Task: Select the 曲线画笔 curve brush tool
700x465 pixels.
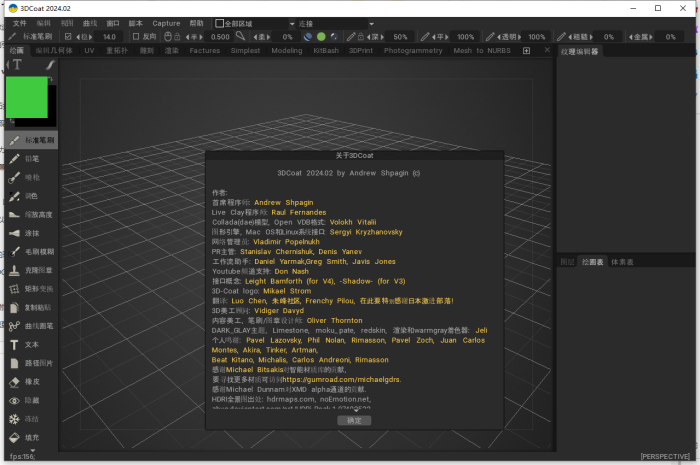Action: [32, 326]
